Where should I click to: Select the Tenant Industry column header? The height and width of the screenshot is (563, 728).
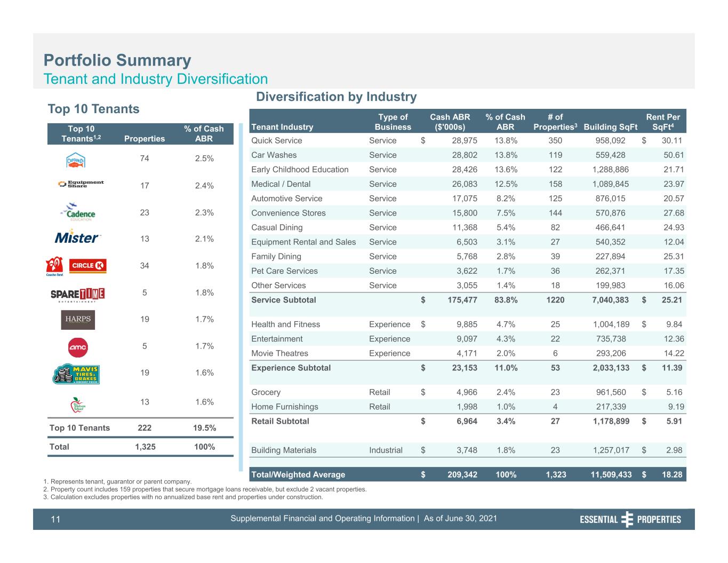coord(282,127)
